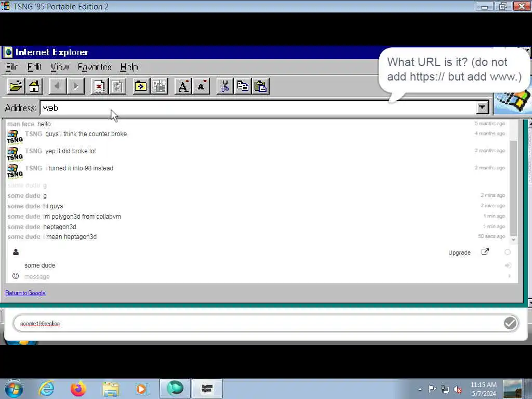
Task: Open the Favorites menu
Action: coord(95,67)
